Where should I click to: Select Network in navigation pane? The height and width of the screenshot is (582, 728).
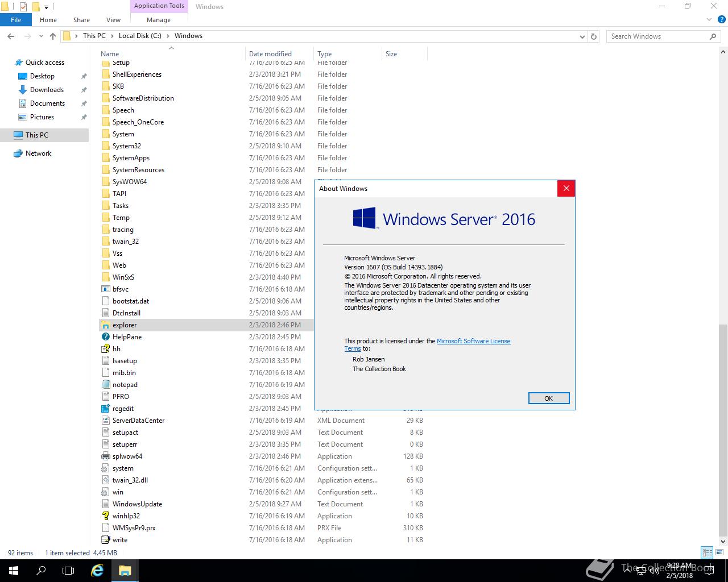(38, 153)
